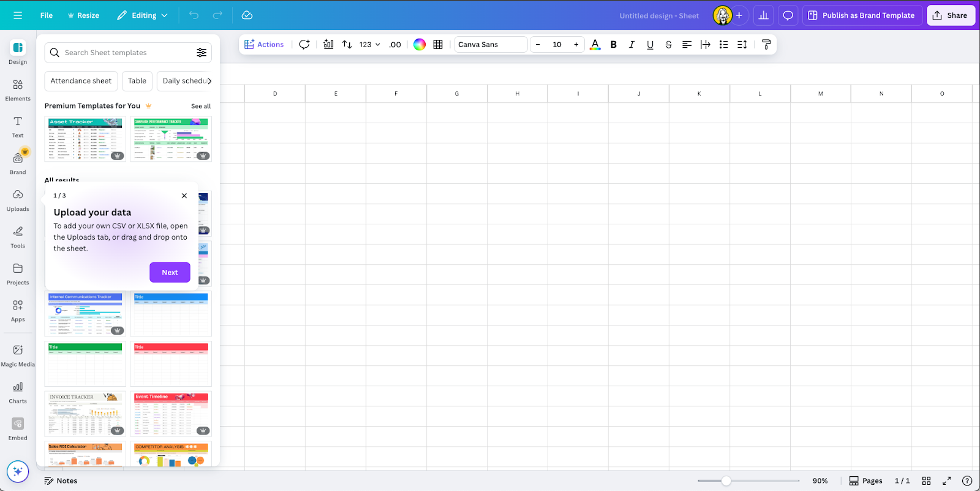The image size is (980, 491).
Task: Open the Apps tab in sidebar
Action: pyautogui.click(x=18, y=310)
